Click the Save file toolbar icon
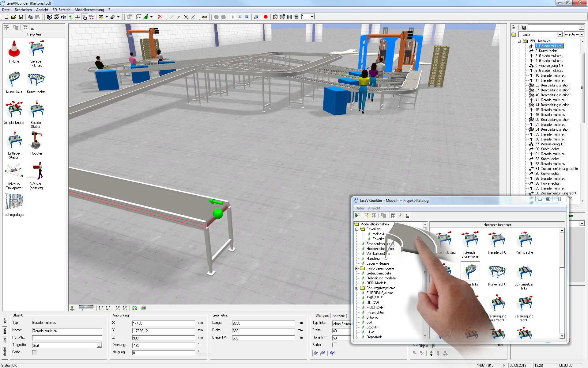Screen dimensions: 588x368 (21, 17)
